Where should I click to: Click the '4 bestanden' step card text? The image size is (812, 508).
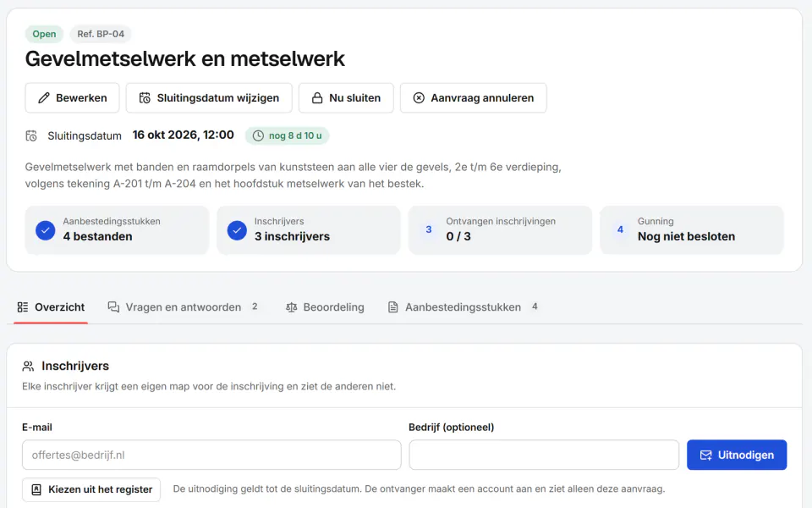pos(97,236)
